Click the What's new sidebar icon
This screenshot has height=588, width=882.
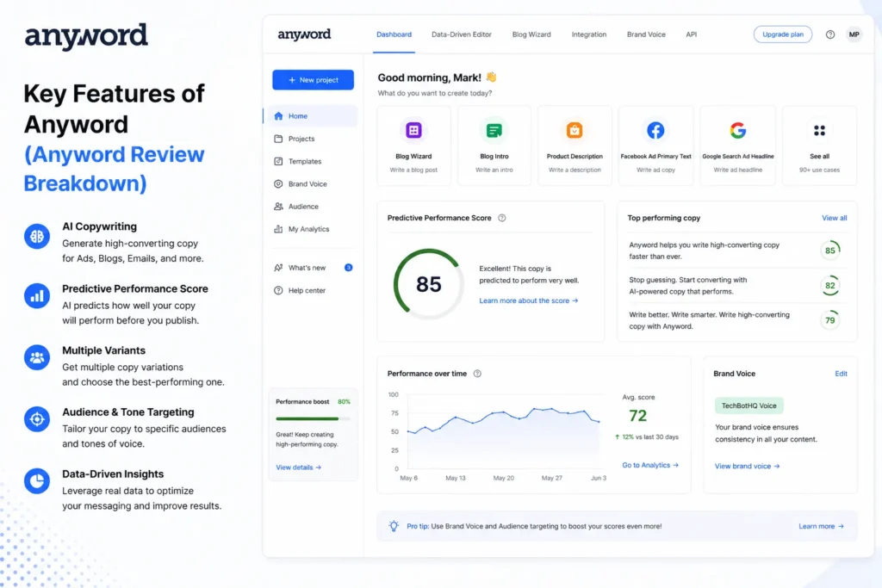pyautogui.click(x=278, y=268)
